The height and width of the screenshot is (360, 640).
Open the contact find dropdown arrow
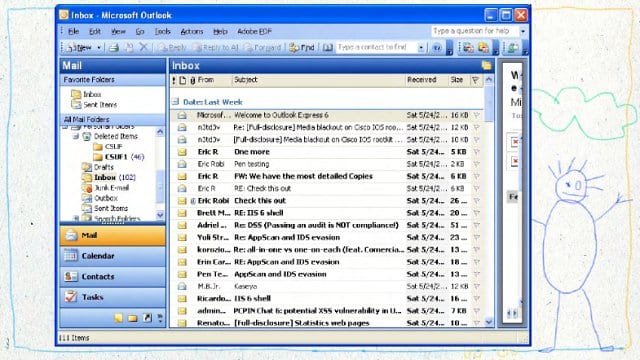[421, 48]
